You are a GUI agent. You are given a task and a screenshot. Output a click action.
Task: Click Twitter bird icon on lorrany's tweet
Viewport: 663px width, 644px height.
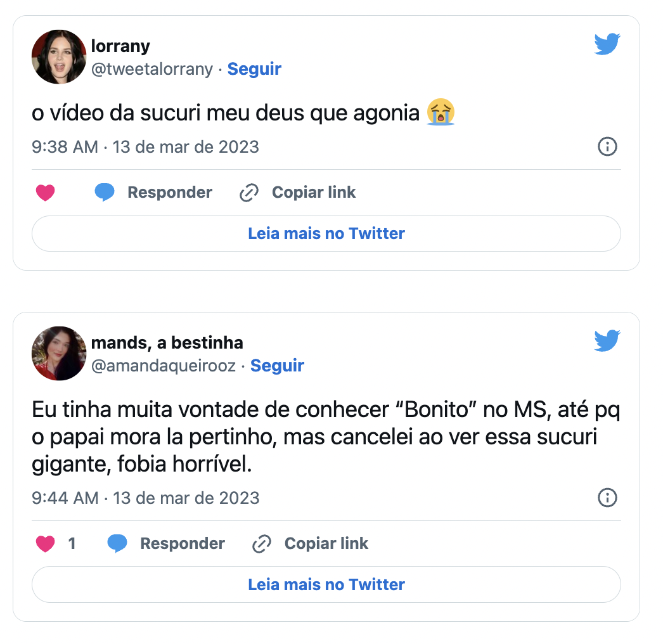(x=607, y=44)
